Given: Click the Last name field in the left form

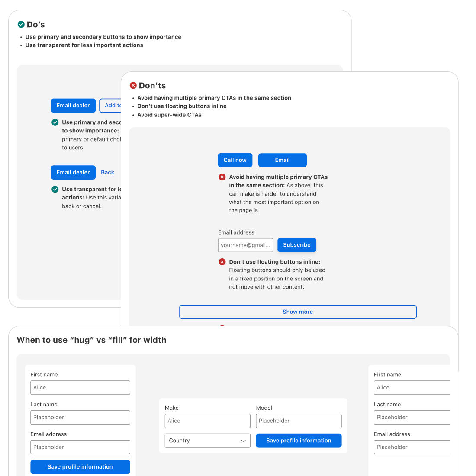Looking at the screenshot, I should (80, 418).
